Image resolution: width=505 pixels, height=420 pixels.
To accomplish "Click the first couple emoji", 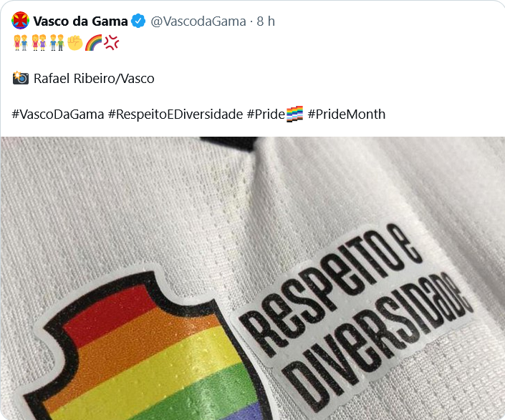I will click(21, 43).
